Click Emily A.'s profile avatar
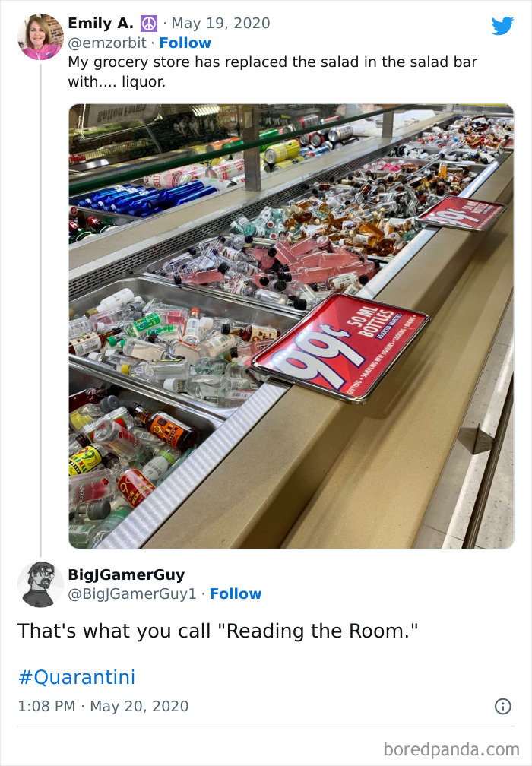The height and width of the screenshot is (766, 532). coord(40,37)
